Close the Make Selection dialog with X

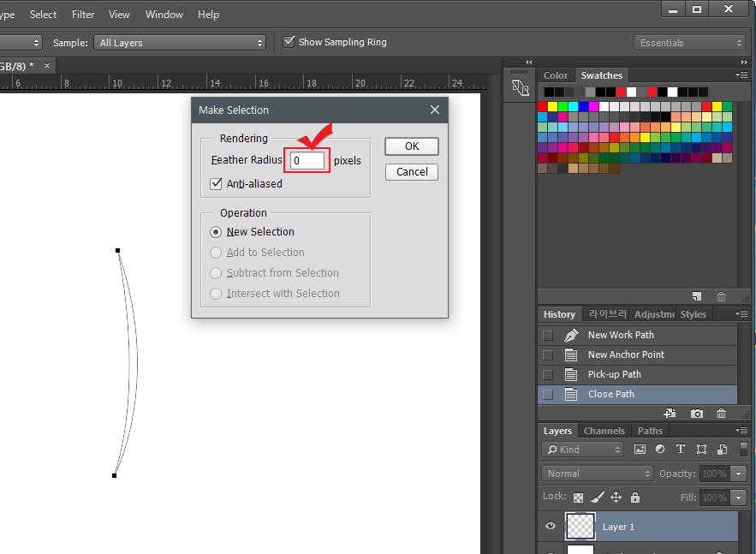tap(435, 110)
